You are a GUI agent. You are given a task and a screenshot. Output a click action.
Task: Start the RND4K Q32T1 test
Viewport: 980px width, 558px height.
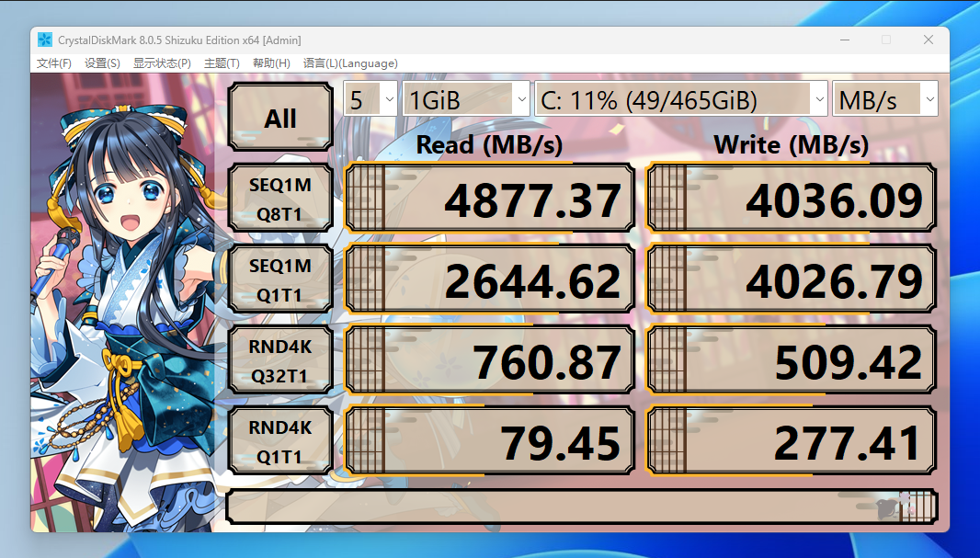click(280, 359)
